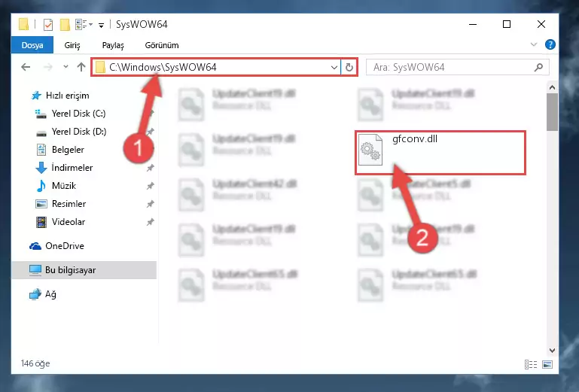Image resolution: width=579 pixels, height=392 pixels.
Task: Click the OneDrive cloud icon
Action: (35, 246)
